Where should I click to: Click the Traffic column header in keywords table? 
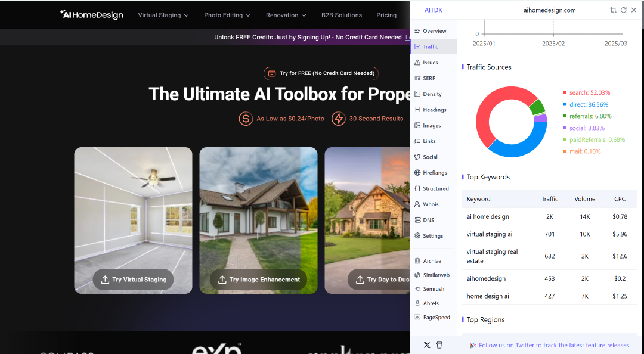point(550,199)
